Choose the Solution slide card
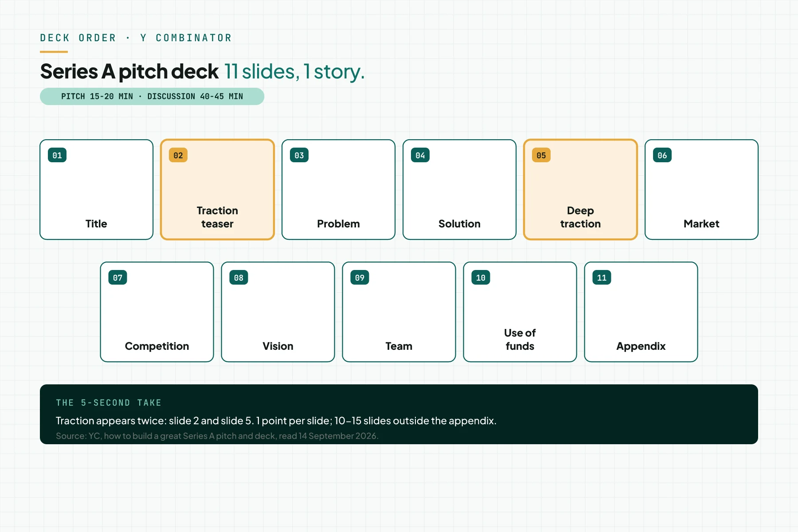The image size is (798, 532). pos(459,190)
